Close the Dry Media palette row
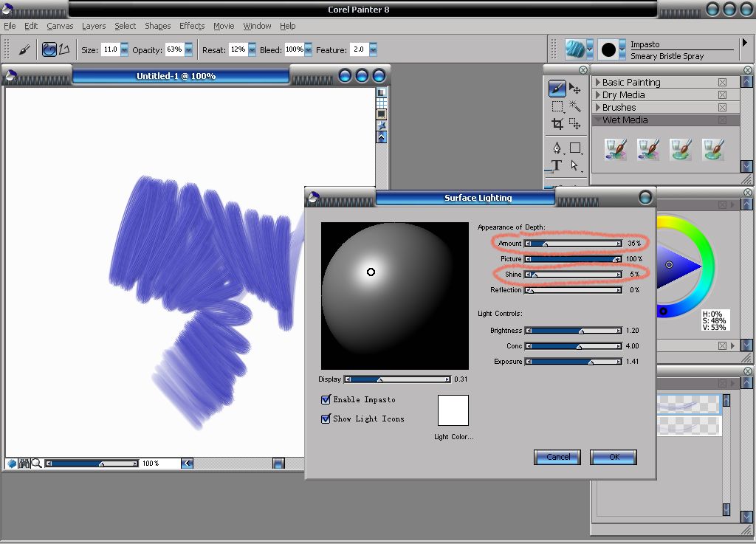This screenshot has height=544, width=756. point(722,95)
